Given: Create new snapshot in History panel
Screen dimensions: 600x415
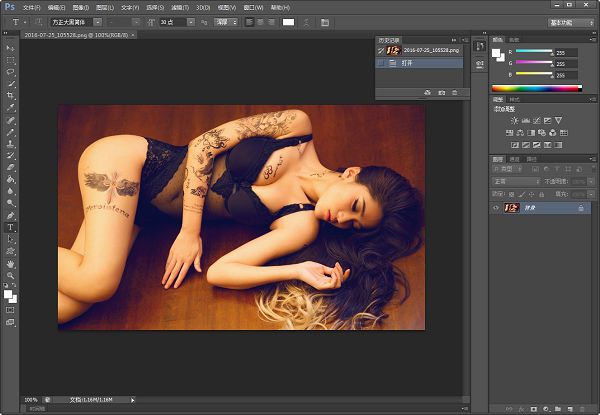Looking at the screenshot, I should pos(442,93).
